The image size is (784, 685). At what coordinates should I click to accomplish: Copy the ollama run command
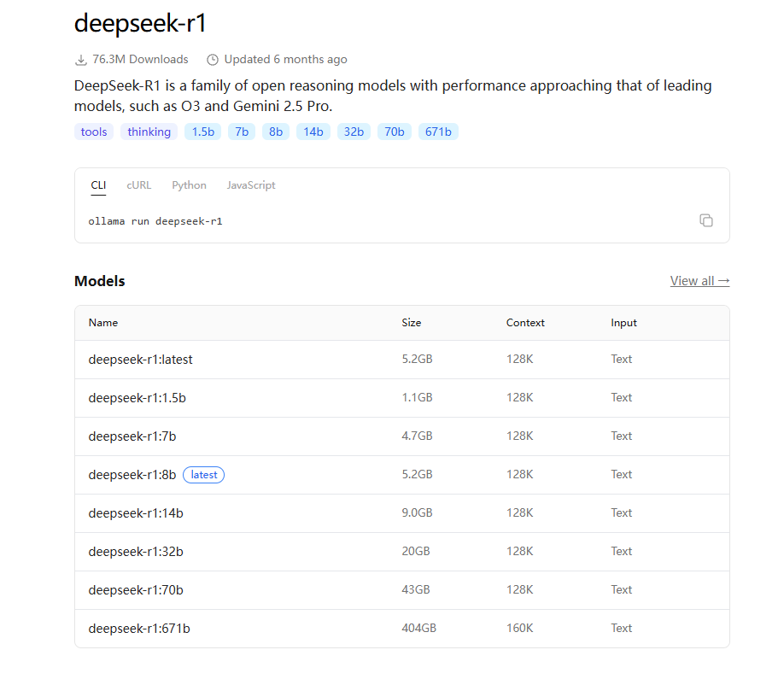point(706,220)
